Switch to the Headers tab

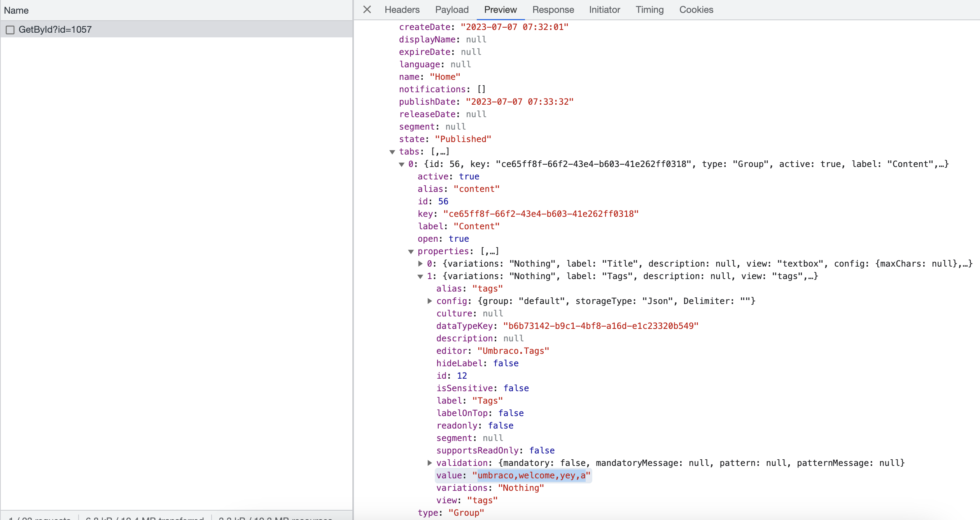point(402,10)
